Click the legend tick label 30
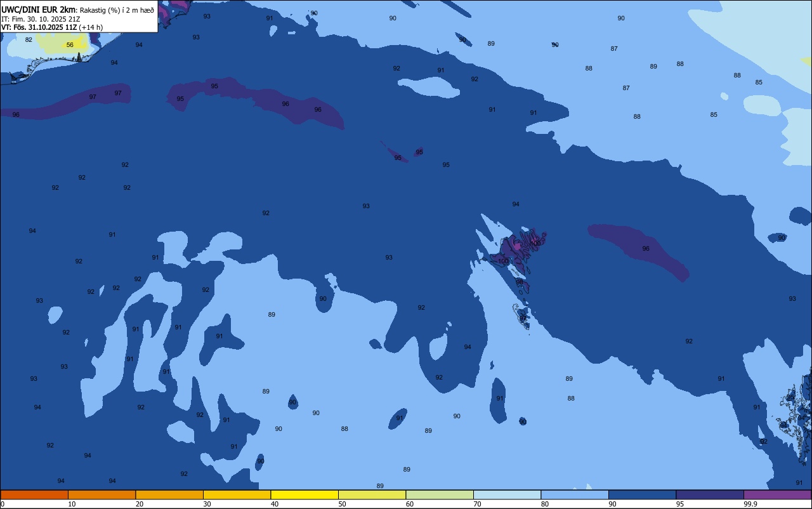812x509 pixels. point(207,504)
